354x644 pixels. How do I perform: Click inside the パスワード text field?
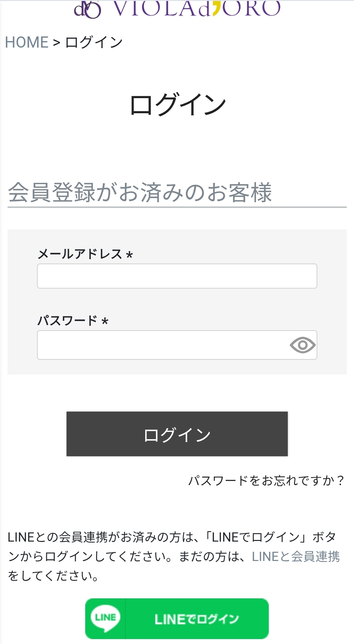point(164,345)
